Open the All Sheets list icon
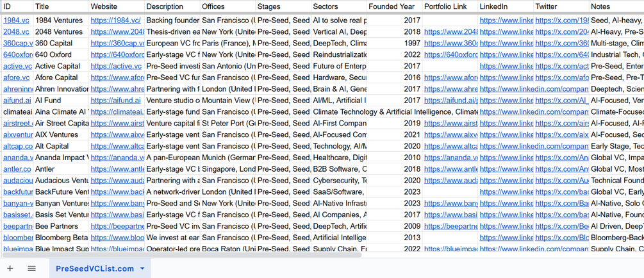This screenshot has width=644, height=278. [31, 268]
